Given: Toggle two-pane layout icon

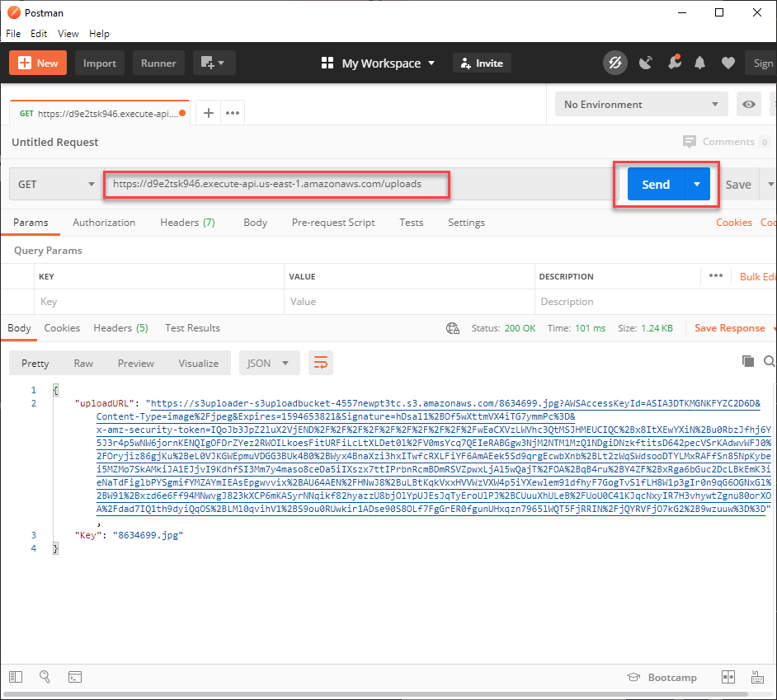Looking at the screenshot, I should point(728,677).
